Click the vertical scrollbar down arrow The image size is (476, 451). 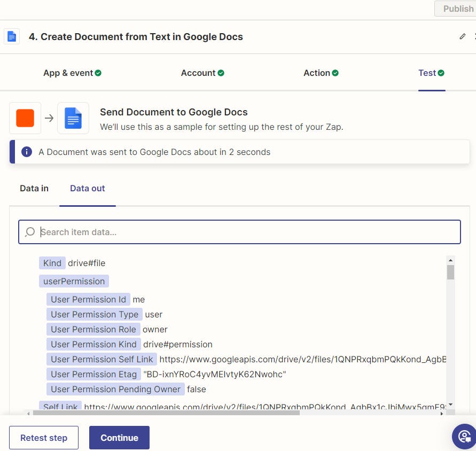(x=450, y=405)
